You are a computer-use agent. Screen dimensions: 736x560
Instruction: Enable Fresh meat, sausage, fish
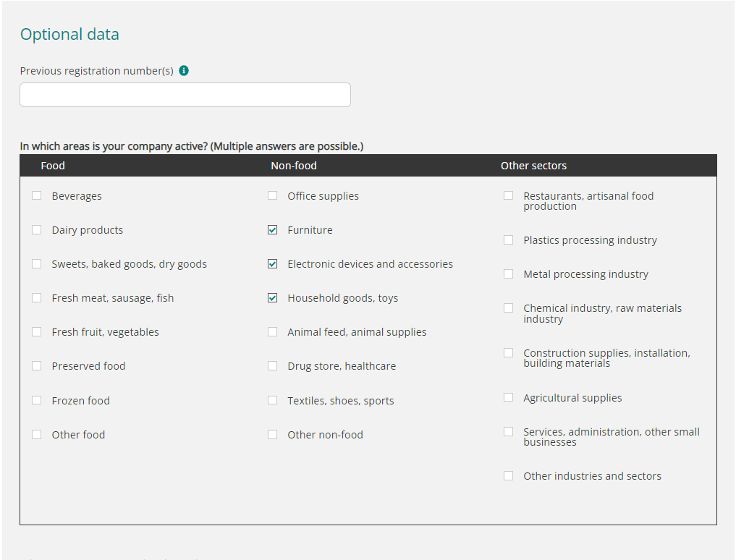pyautogui.click(x=37, y=297)
